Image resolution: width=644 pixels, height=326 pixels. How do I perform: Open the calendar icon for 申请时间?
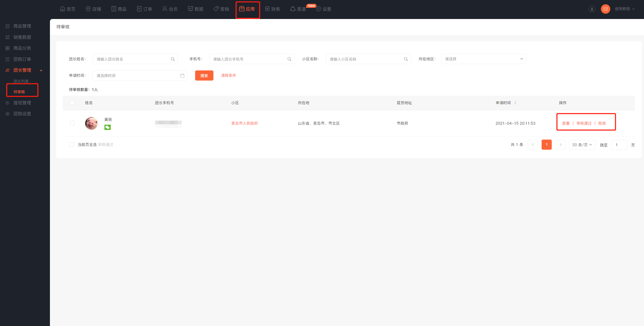click(x=182, y=75)
